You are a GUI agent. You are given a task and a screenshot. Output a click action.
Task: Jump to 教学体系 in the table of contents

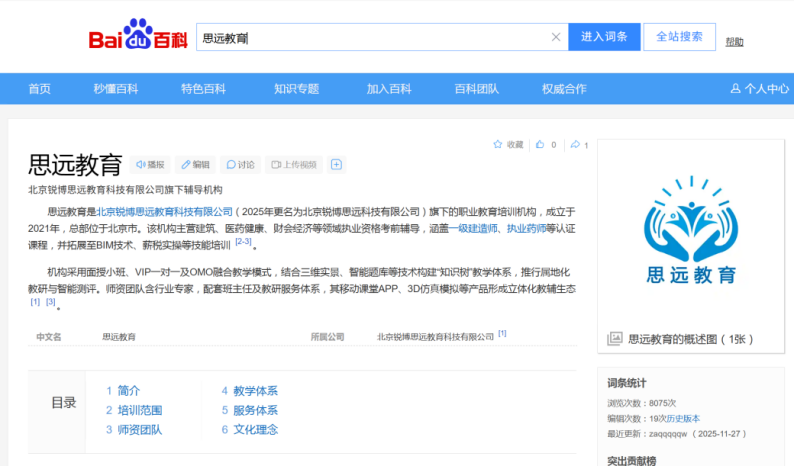click(x=255, y=391)
